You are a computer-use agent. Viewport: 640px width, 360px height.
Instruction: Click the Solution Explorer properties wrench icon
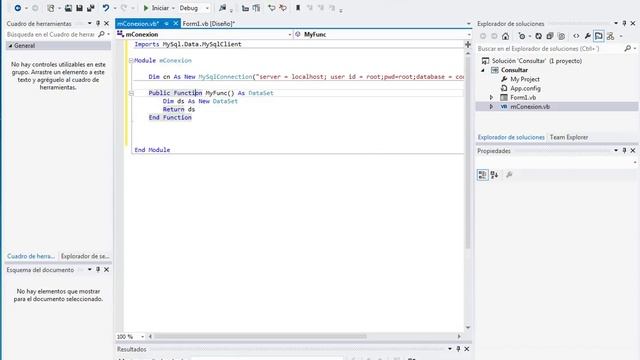coord(587,36)
